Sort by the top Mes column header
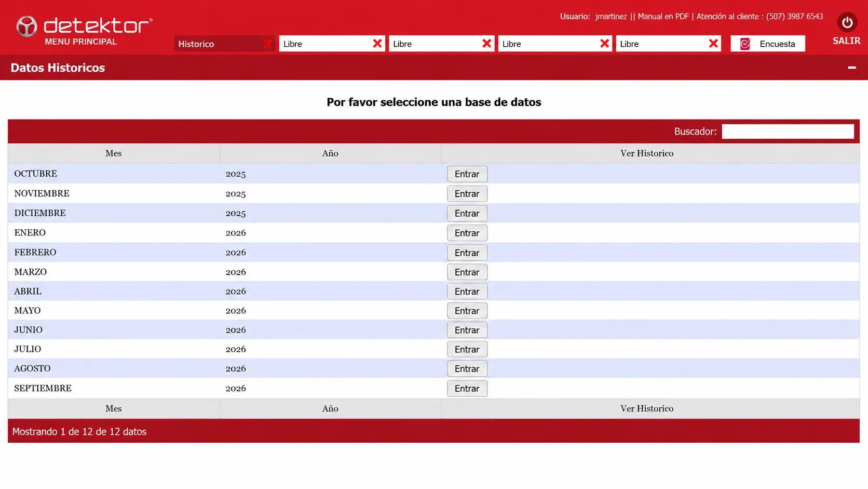 [114, 153]
